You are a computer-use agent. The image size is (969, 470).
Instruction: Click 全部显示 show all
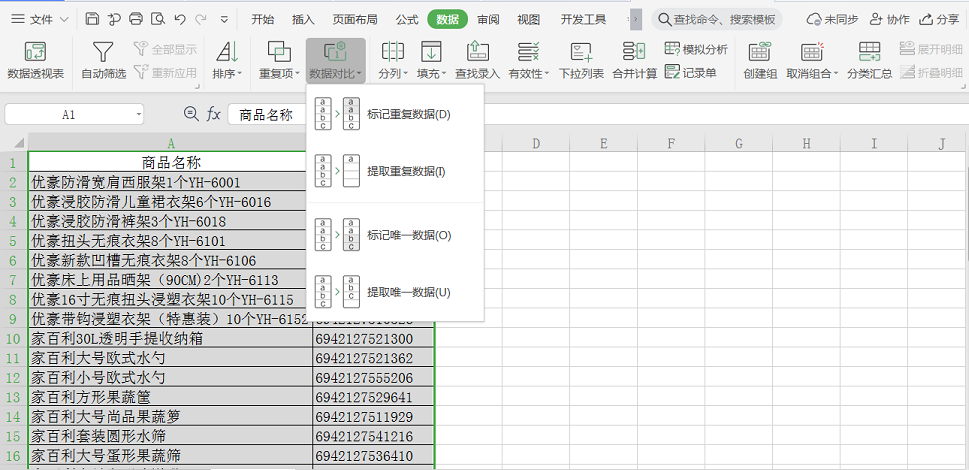point(166,49)
